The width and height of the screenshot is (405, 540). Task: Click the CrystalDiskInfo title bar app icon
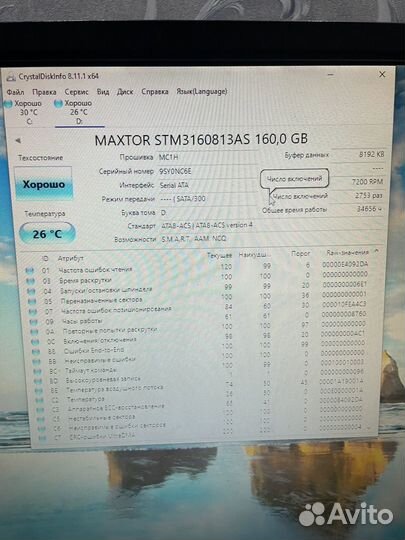click(x=11, y=77)
